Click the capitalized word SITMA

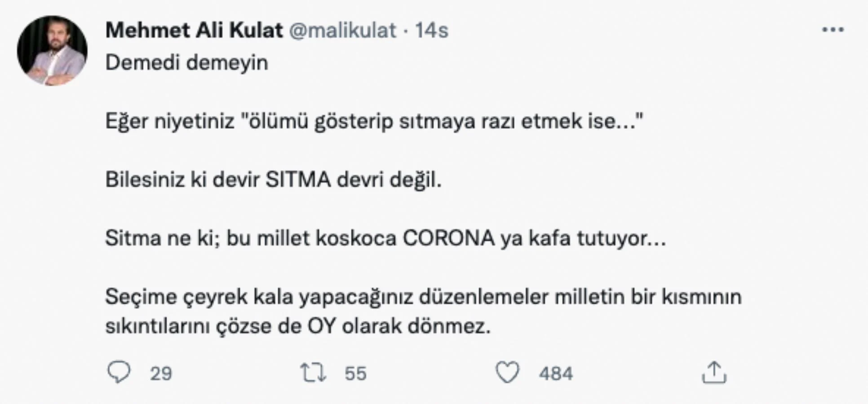click(x=298, y=180)
